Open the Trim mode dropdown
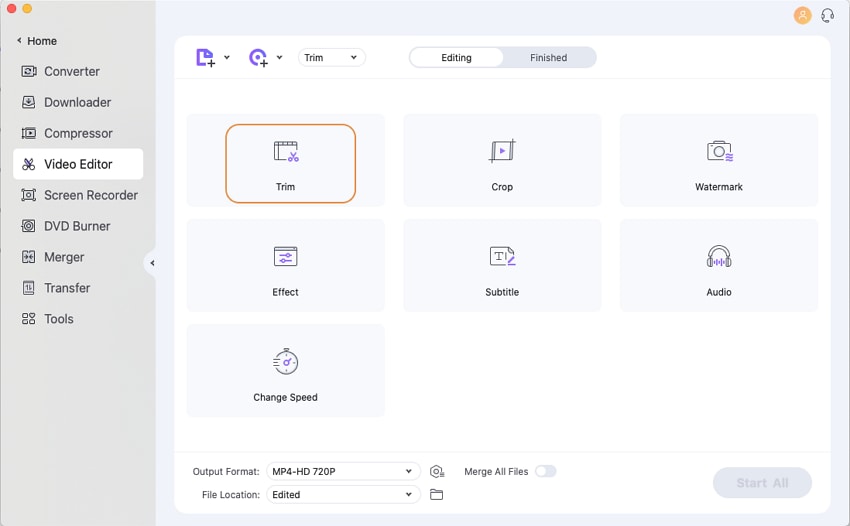This screenshot has width=850, height=526. (332, 58)
